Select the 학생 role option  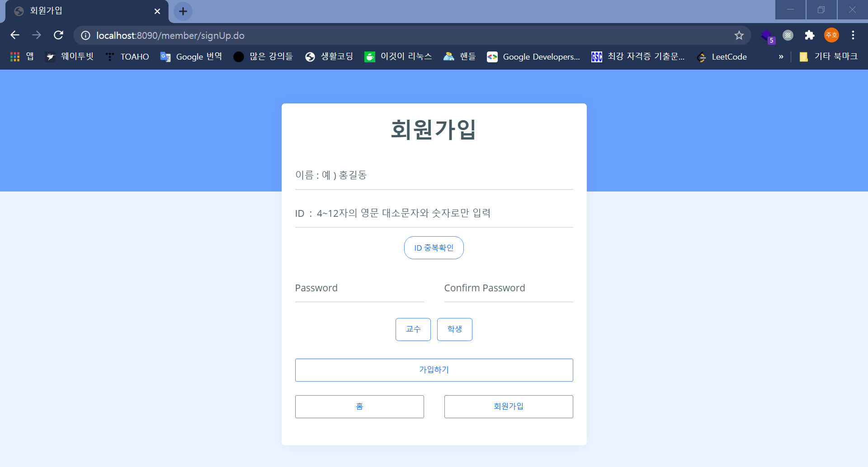pos(455,329)
